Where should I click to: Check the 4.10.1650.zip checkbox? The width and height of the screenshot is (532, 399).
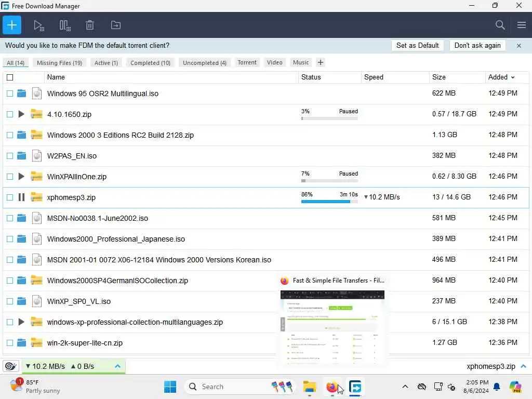[10, 114]
